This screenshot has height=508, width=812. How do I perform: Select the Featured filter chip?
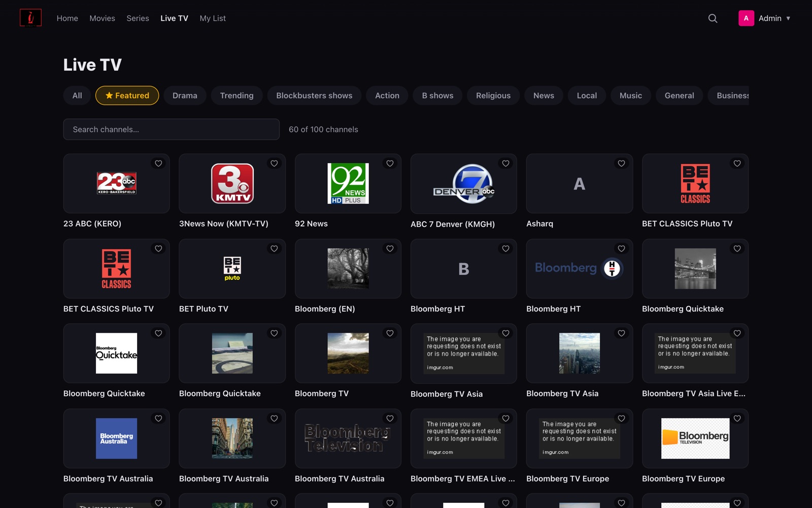127,96
